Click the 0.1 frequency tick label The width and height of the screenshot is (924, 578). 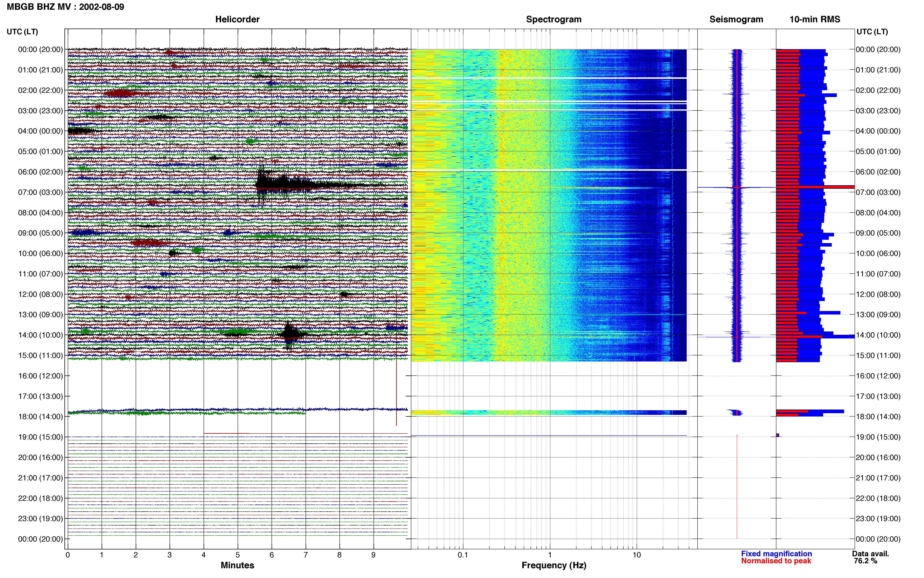pos(463,555)
